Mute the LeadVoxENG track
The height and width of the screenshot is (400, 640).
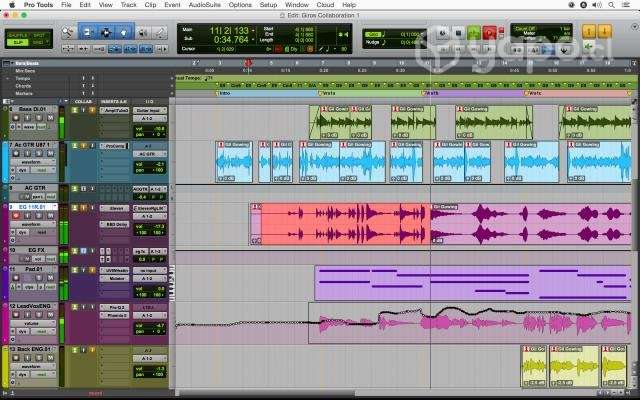coord(51,315)
